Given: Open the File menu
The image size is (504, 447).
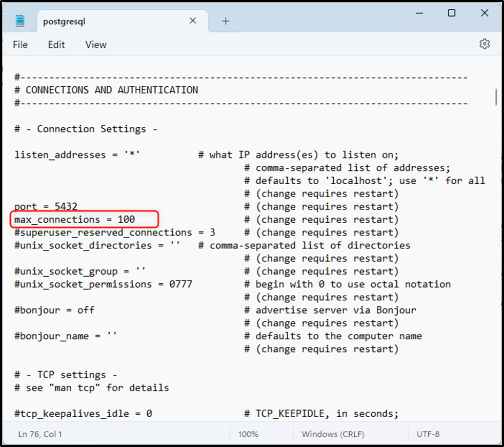Looking at the screenshot, I should (x=20, y=45).
